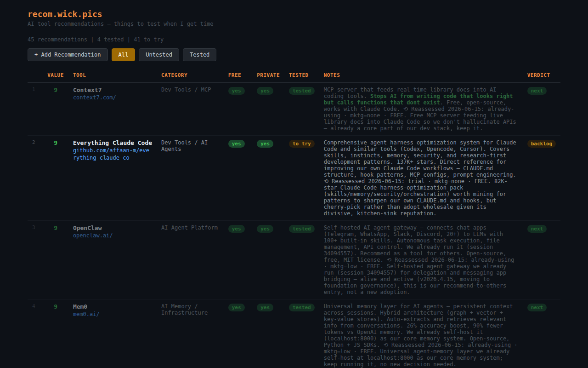The height and width of the screenshot is (368, 588).
Task: Click the free yes badge for OpenClaw
Action: tap(237, 229)
